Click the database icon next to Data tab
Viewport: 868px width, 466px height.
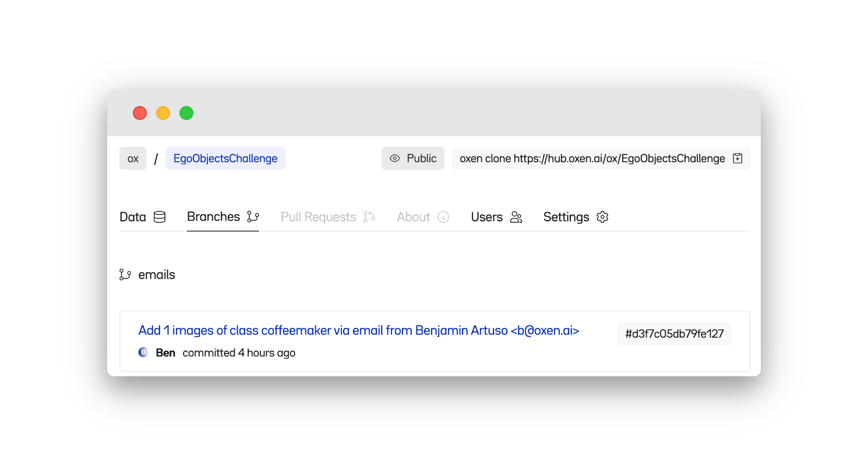[159, 216]
